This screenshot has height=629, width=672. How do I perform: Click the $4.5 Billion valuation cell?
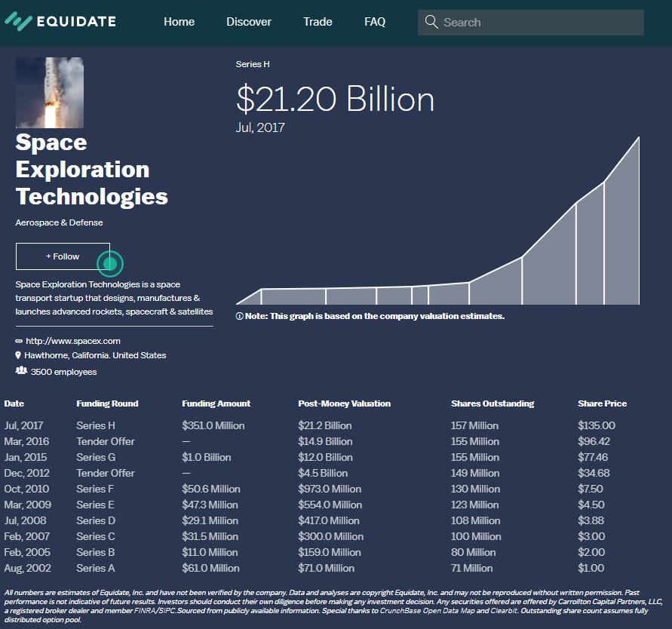(x=323, y=473)
